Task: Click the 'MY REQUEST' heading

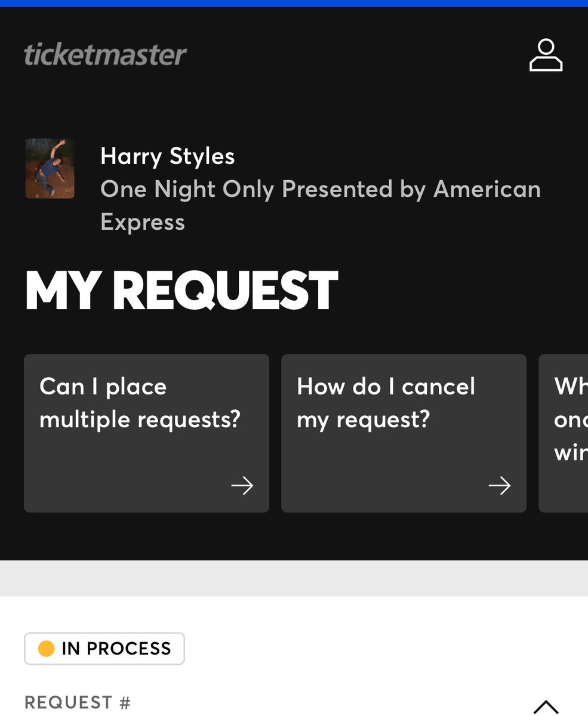Action: [x=181, y=291]
